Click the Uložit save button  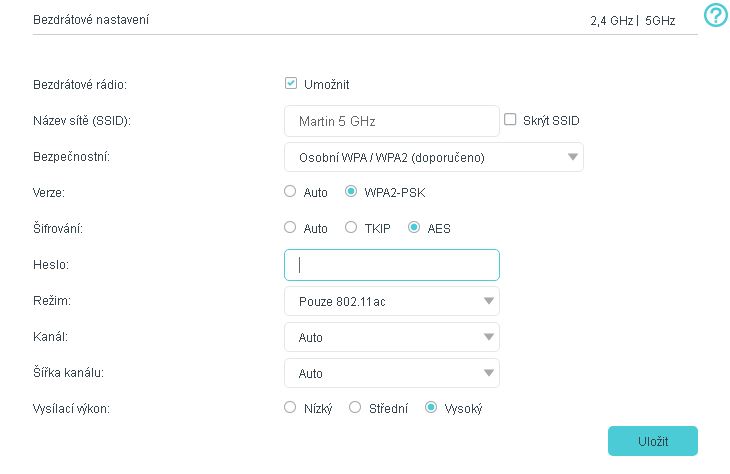652,441
